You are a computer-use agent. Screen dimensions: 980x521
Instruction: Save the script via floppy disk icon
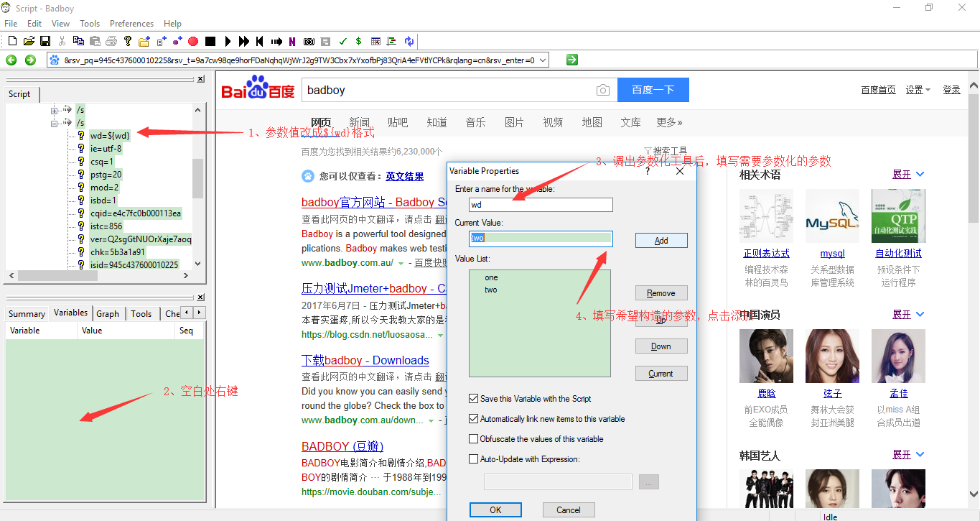[45, 41]
